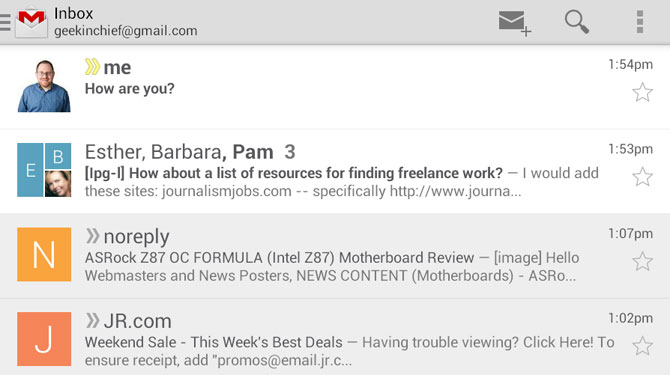
Task: Select the orange N sender avatar
Action: 44,254
